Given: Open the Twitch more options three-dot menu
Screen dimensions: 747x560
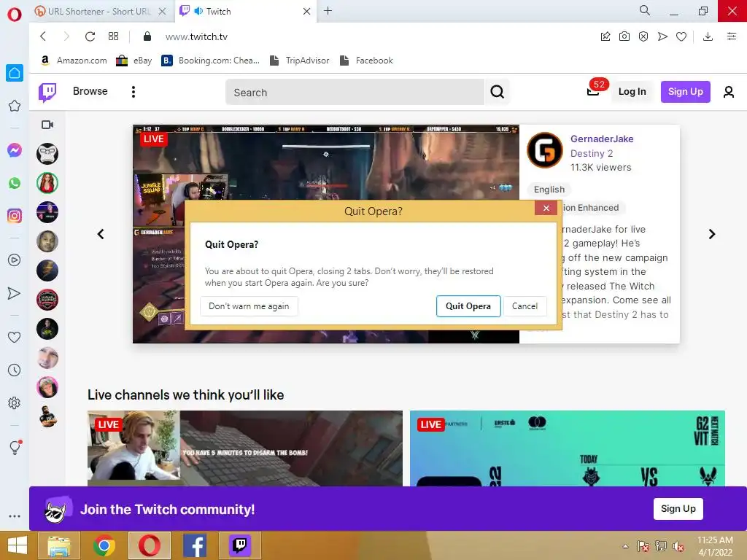Looking at the screenshot, I should [x=133, y=92].
